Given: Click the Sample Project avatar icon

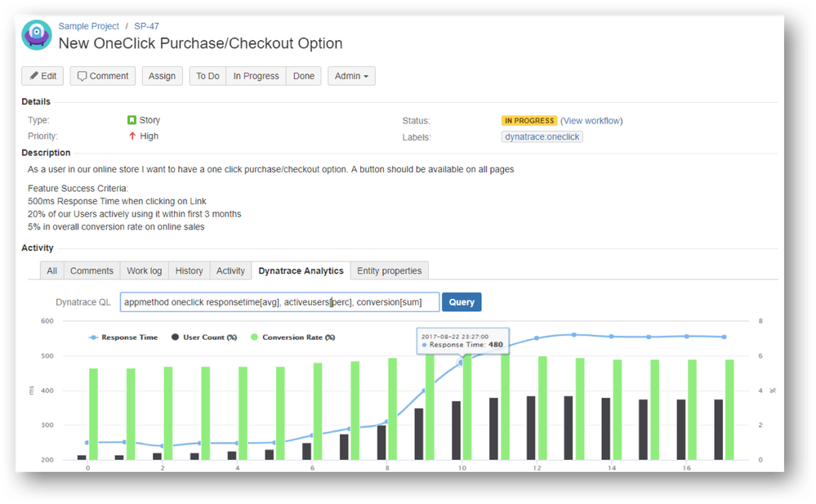Looking at the screenshot, I should (37, 35).
